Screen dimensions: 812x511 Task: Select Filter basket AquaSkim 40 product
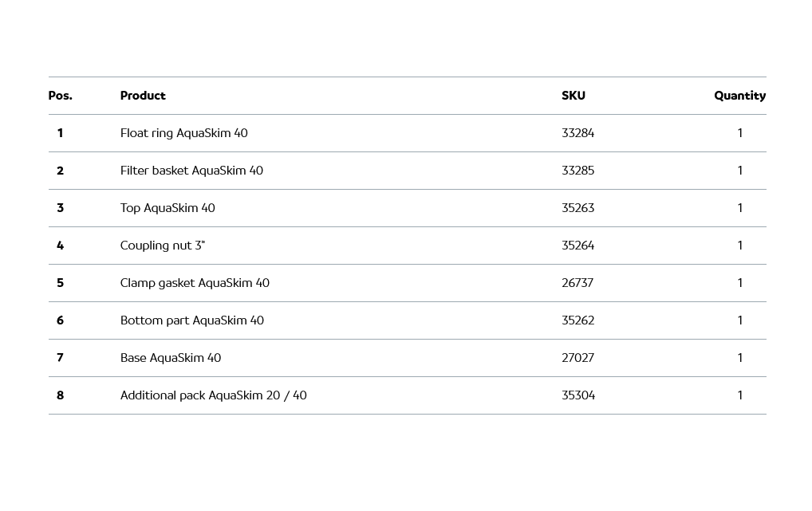[x=191, y=171]
